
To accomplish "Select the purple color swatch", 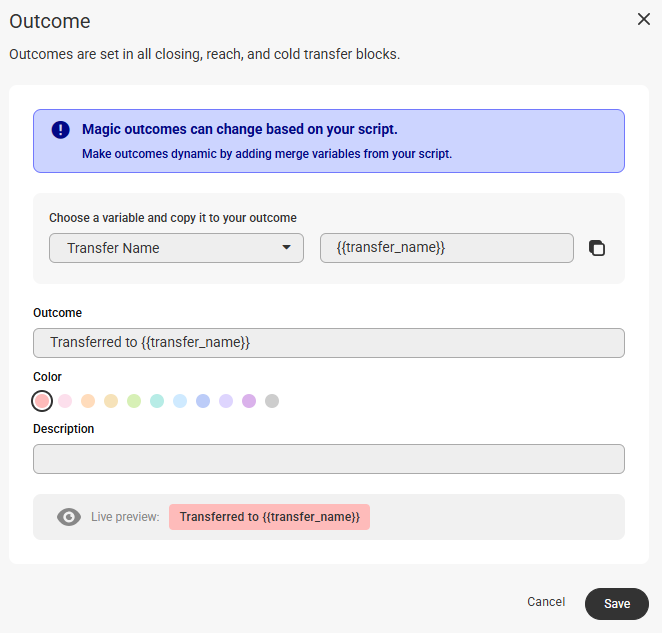I will tap(249, 401).
